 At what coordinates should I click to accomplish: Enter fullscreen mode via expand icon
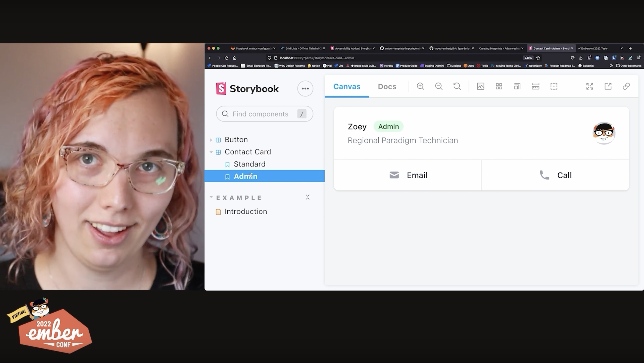589,86
